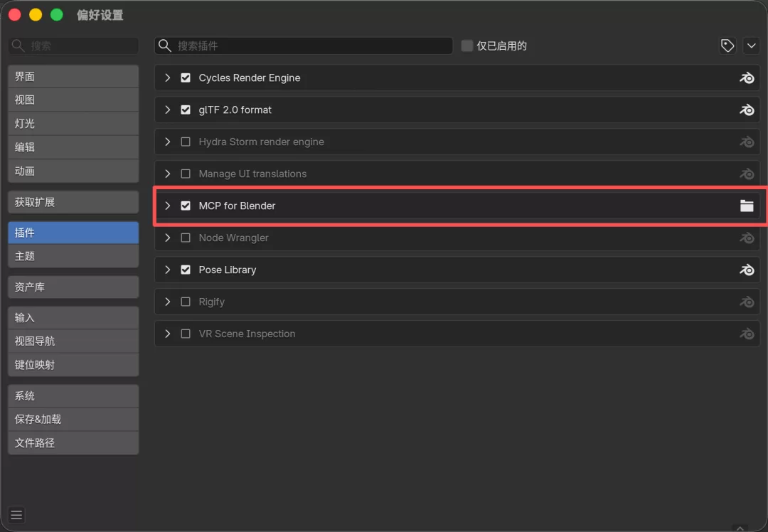Click the Rigify add-on name

212,302
